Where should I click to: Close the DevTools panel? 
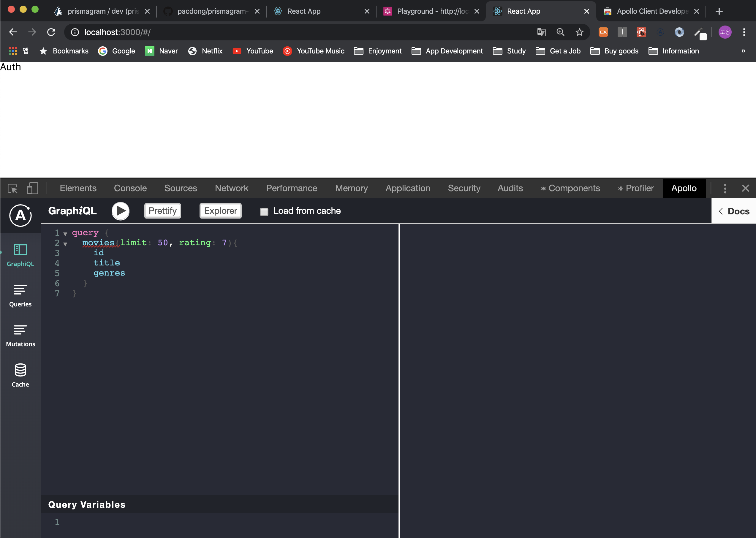745,189
